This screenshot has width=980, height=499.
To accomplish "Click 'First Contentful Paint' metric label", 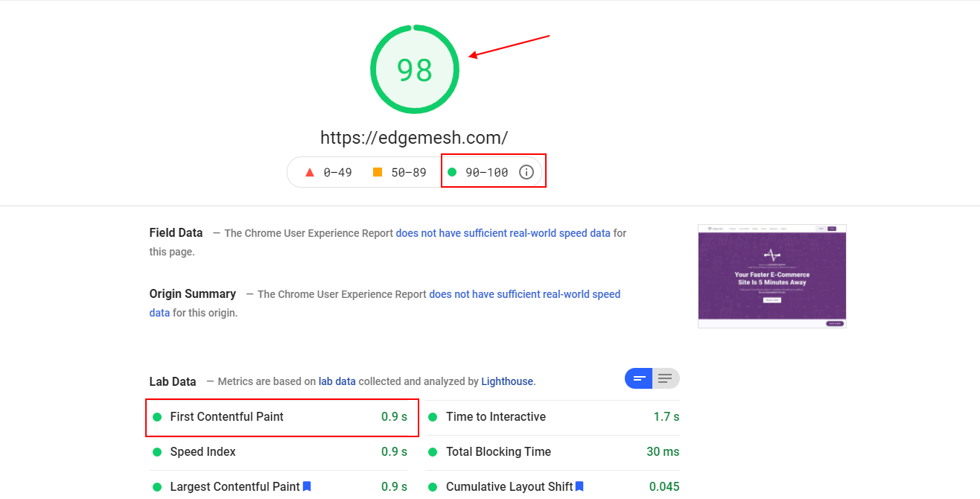I will 227,416.
